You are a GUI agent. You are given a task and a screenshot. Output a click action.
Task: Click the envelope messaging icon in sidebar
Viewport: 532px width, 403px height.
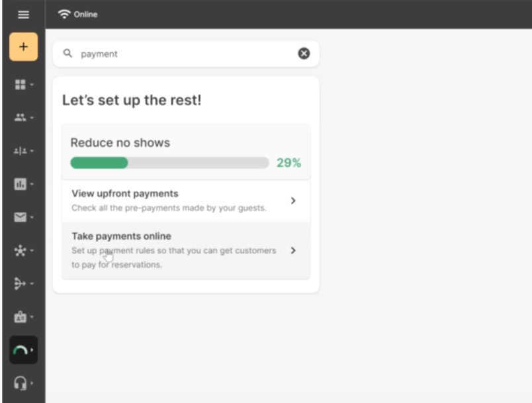click(21, 217)
